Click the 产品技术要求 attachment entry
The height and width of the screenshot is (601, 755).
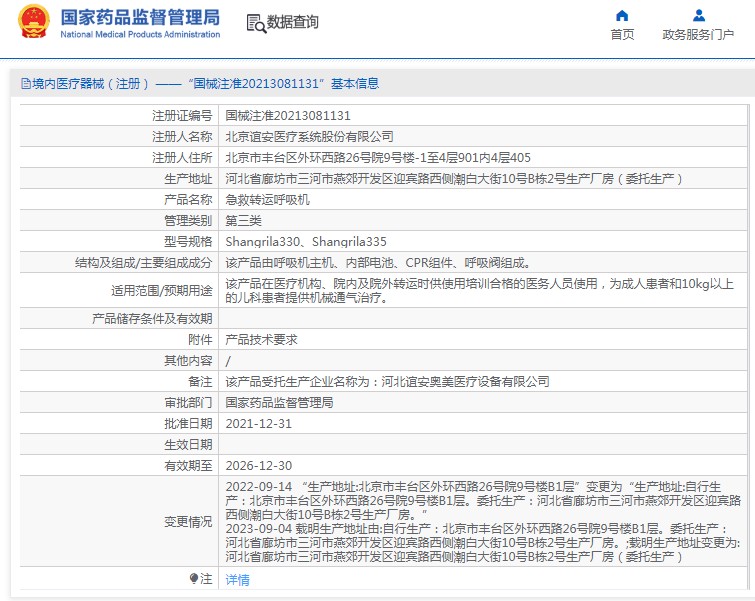[261, 339]
